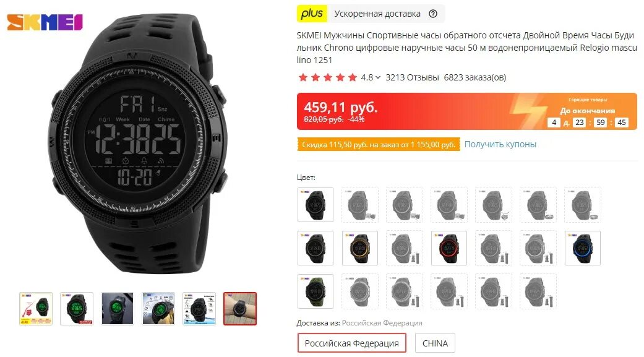644x357 pixels.
Task: Select CHINA shipping option
Action: [x=435, y=343]
